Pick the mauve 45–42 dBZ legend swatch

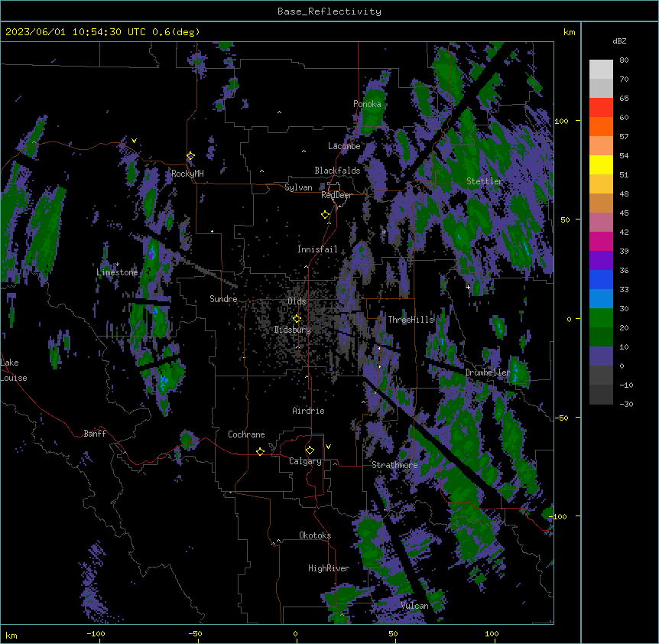601,222
